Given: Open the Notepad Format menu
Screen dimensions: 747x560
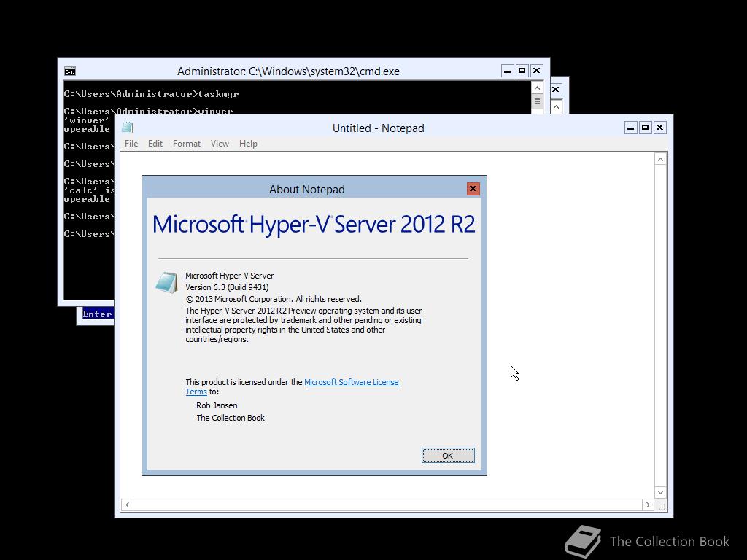Looking at the screenshot, I should point(186,144).
